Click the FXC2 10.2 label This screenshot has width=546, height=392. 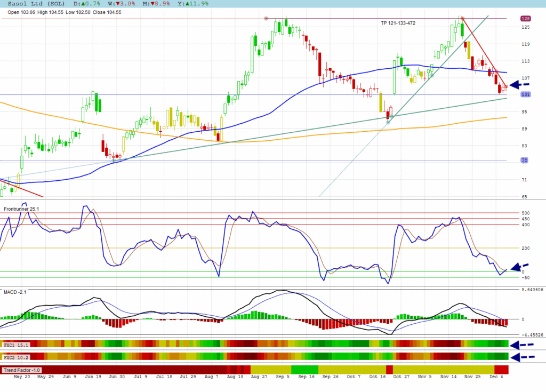(16, 357)
